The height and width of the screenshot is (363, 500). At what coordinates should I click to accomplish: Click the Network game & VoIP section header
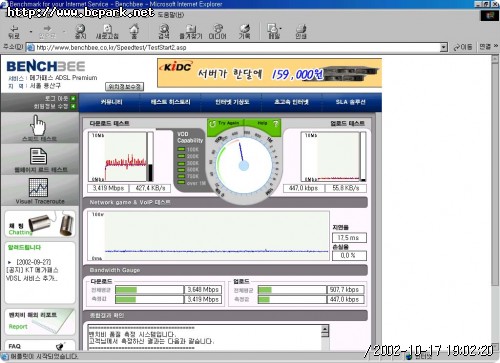(x=225, y=202)
